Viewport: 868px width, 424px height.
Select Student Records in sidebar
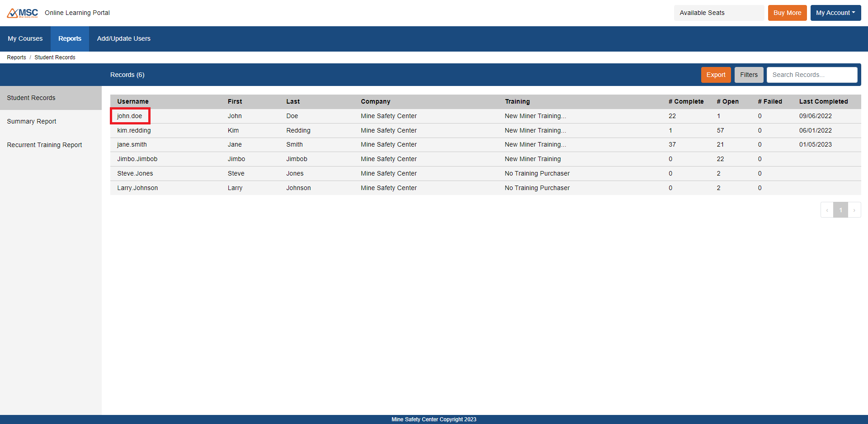51,98
